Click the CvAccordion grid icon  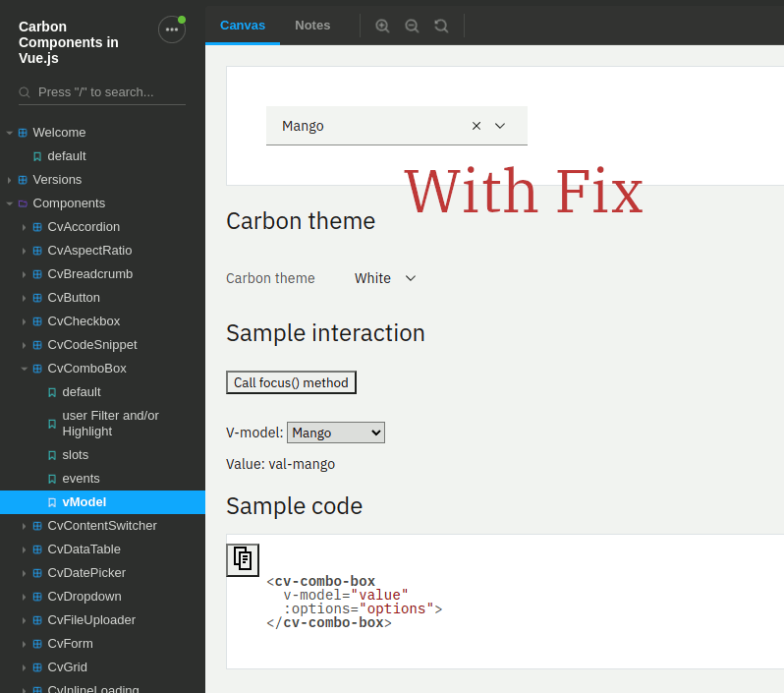pos(37,227)
